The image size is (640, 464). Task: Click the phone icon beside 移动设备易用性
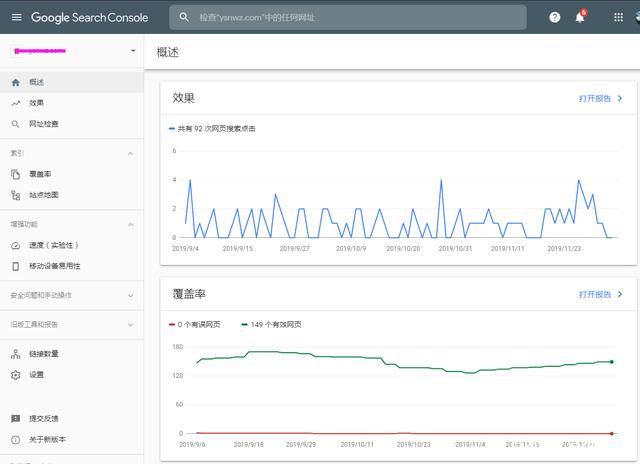click(16, 266)
